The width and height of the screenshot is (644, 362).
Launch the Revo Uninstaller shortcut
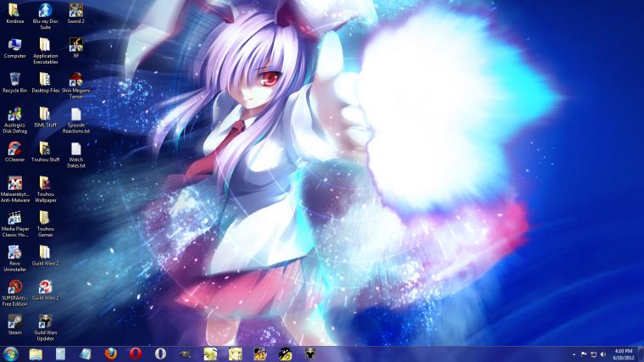pyautogui.click(x=14, y=259)
